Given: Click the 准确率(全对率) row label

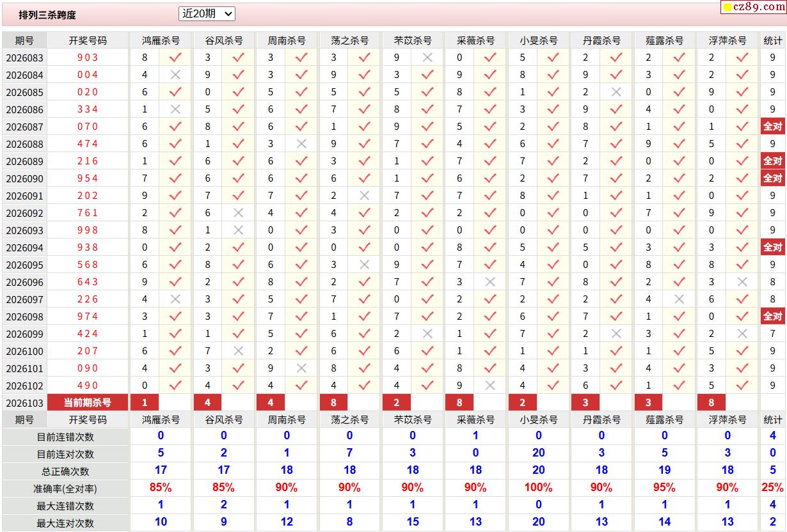Looking at the screenshot, I should (65, 489).
